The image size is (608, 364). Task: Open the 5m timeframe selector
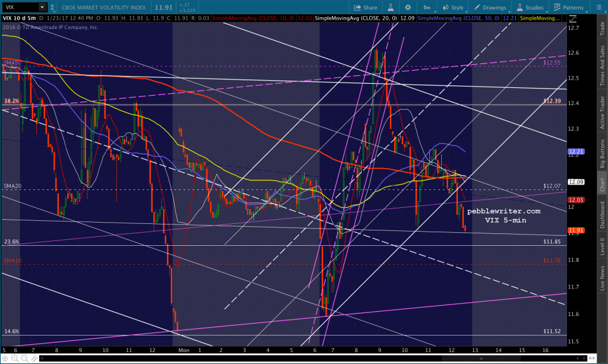click(x=427, y=7)
